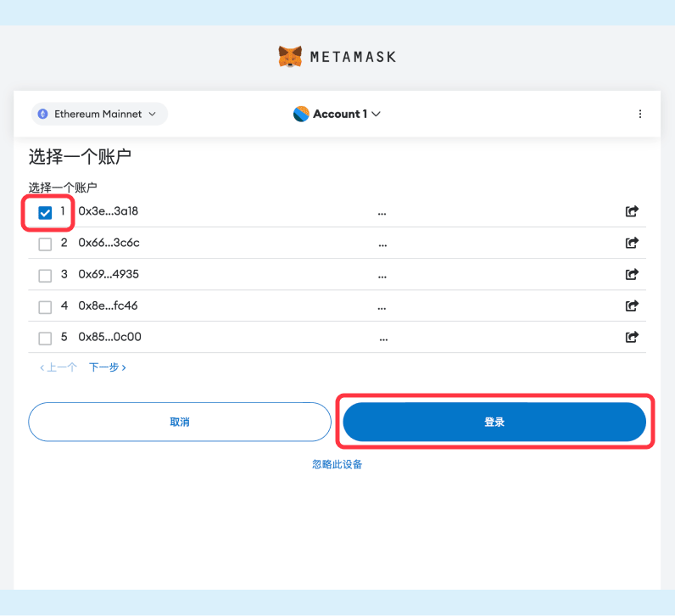Open explorer link for account 0x8e...fc46
The image size is (675, 616).
[x=631, y=305]
